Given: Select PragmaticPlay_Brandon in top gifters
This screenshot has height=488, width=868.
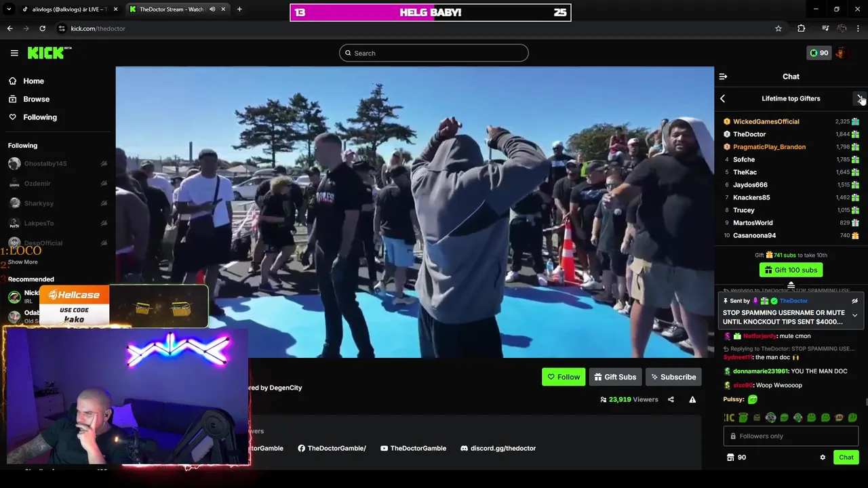Looking at the screenshot, I should [x=769, y=147].
